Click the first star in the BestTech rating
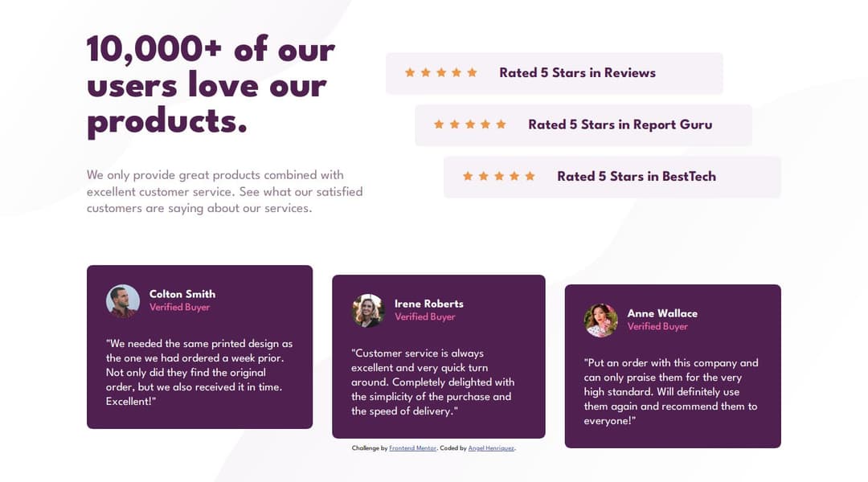The height and width of the screenshot is (482, 868). pyautogui.click(x=468, y=176)
